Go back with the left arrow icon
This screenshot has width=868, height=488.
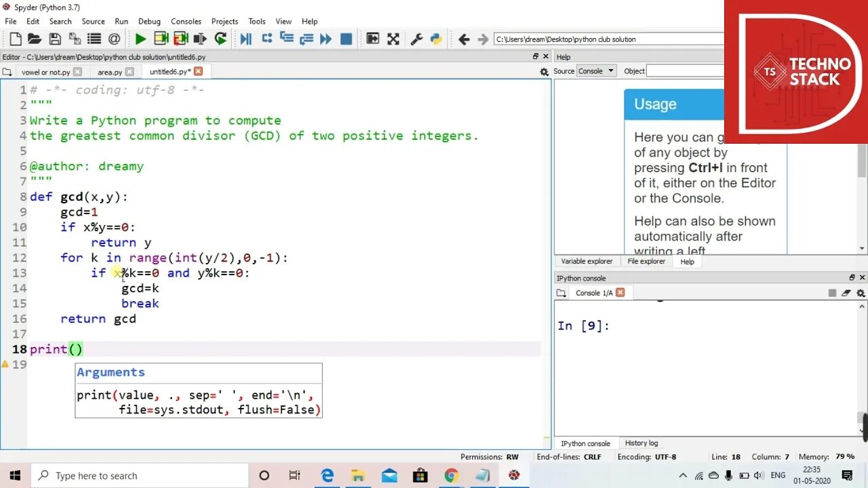[x=464, y=39]
